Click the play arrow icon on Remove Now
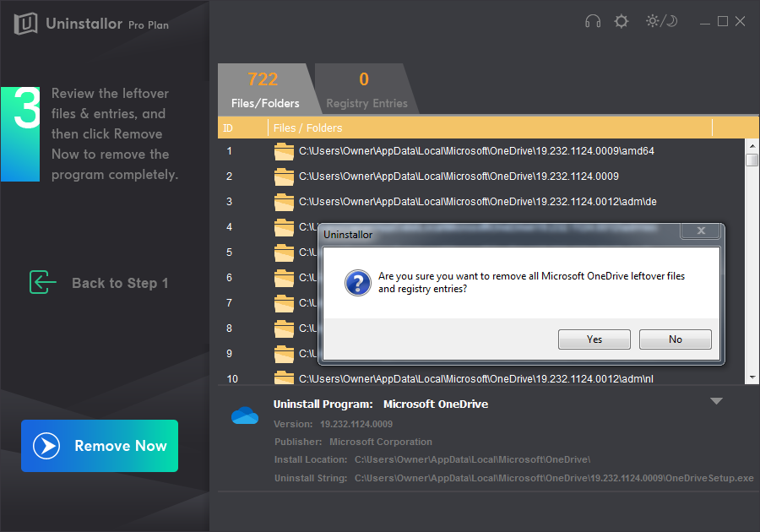The width and height of the screenshot is (760, 532). point(46,446)
